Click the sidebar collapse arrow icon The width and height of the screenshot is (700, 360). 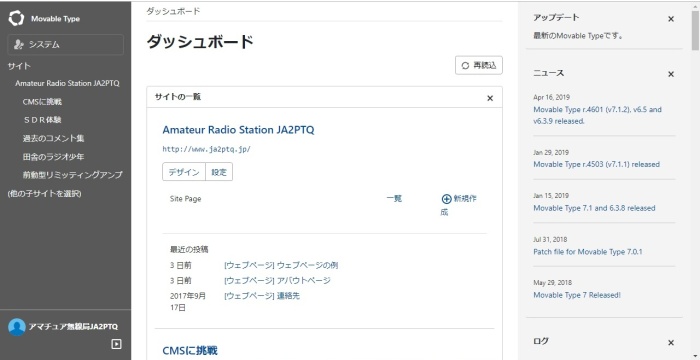click(x=116, y=344)
